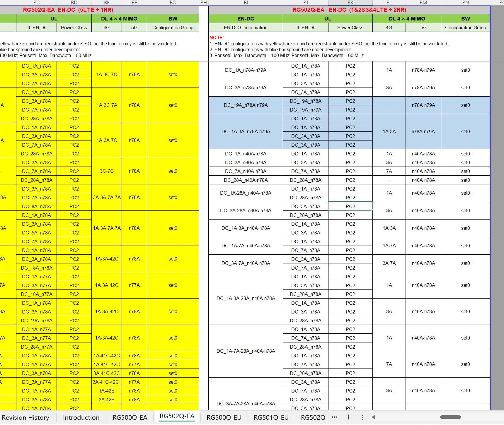
Task: Click the yellow 3A-3A-7A-7A MIMO cell
Action: [x=107, y=198]
